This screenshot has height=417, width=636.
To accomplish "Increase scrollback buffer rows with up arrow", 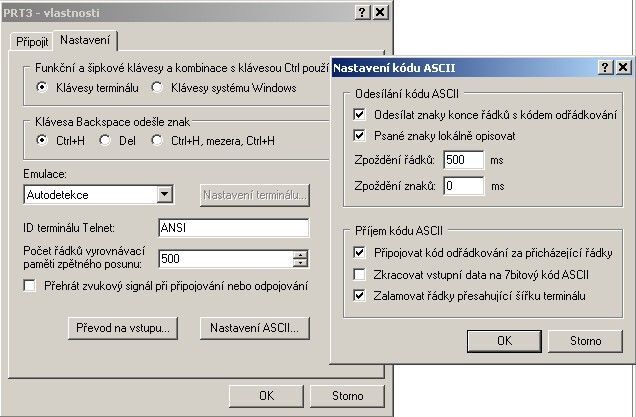I will [300, 254].
